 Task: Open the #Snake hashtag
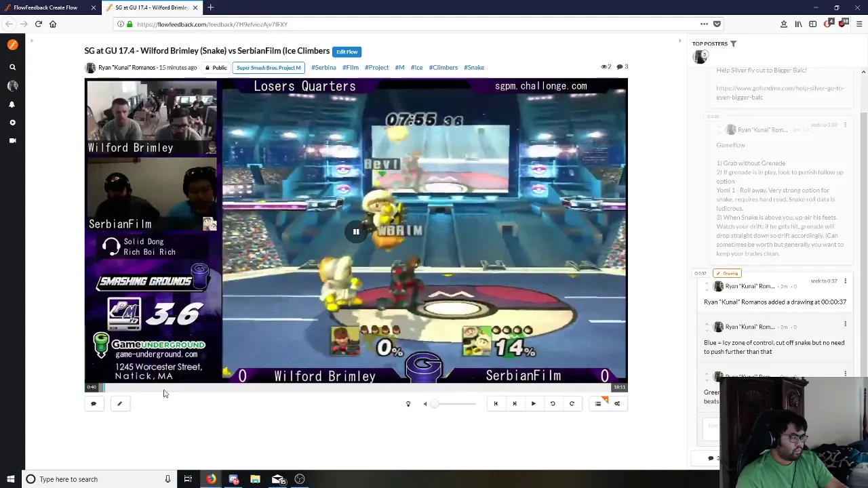pos(474,68)
